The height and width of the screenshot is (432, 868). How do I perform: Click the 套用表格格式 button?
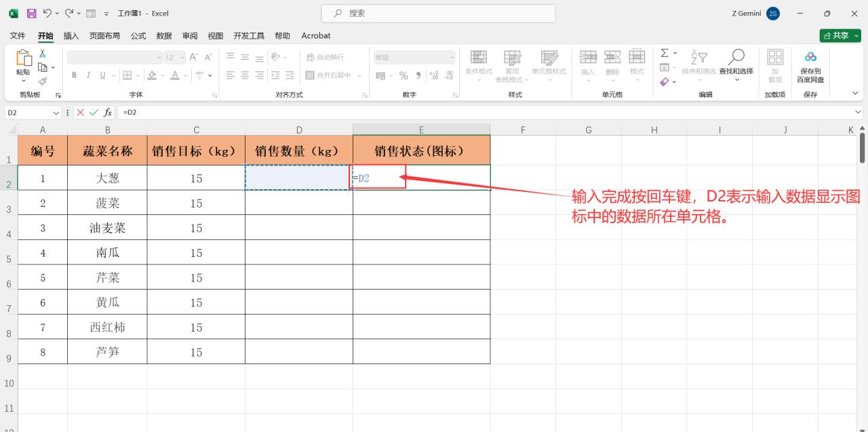click(x=513, y=66)
